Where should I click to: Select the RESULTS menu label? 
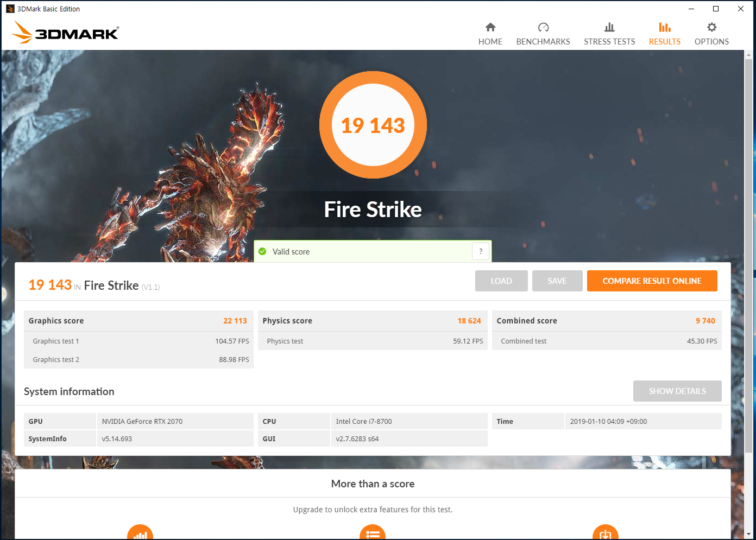click(x=665, y=42)
